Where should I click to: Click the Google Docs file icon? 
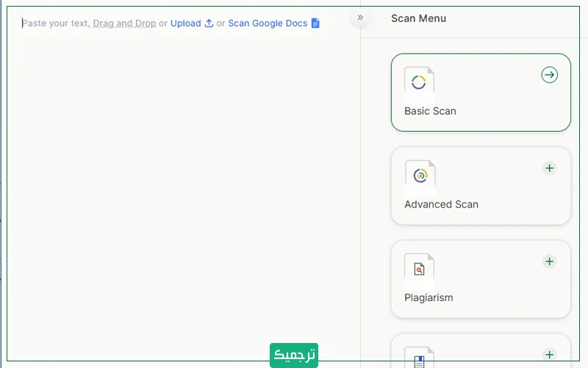tap(315, 24)
